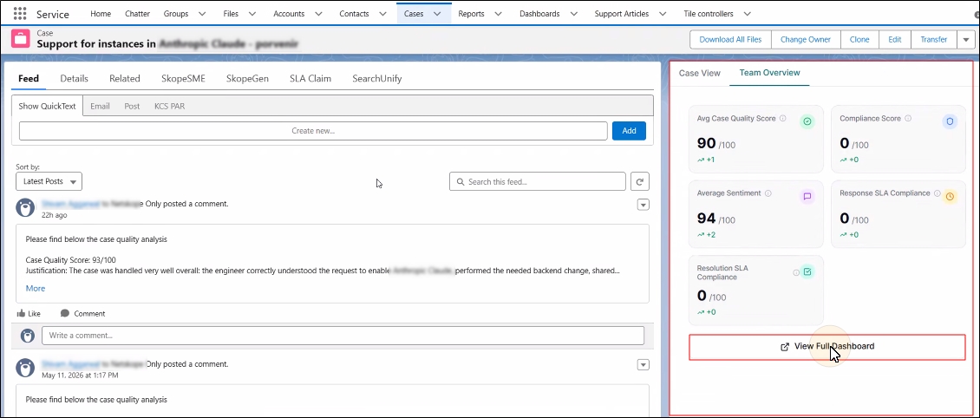Screen dimensions: 980x418
Task: Open the Latest Posts sort dropdown
Action: tap(49, 181)
